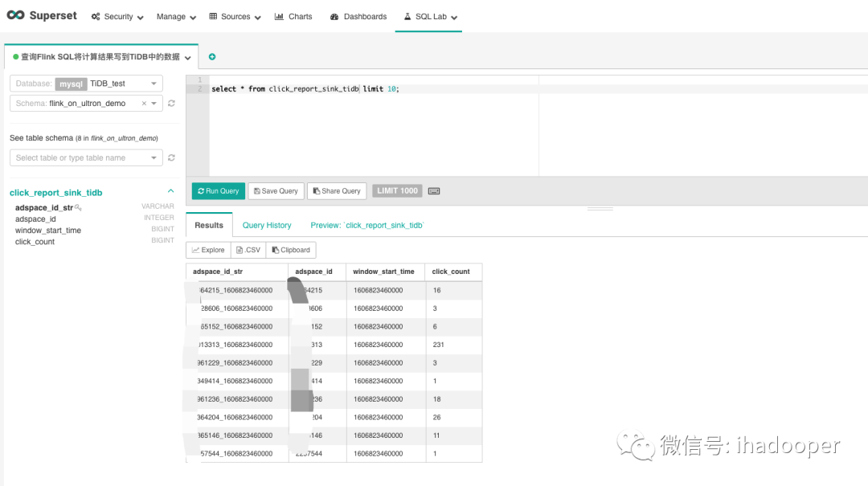Viewport: 868px width, 486px height.
Task: Click click_count column in schema
Action: pyautogui.click(x=35, y=242)
